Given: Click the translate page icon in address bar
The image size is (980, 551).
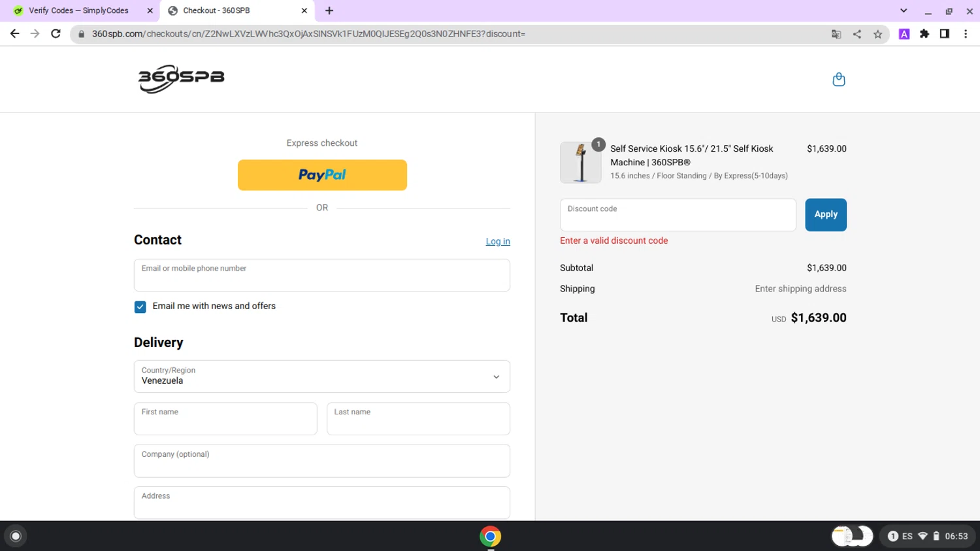Looking at the screenshot, I should 836,34.
